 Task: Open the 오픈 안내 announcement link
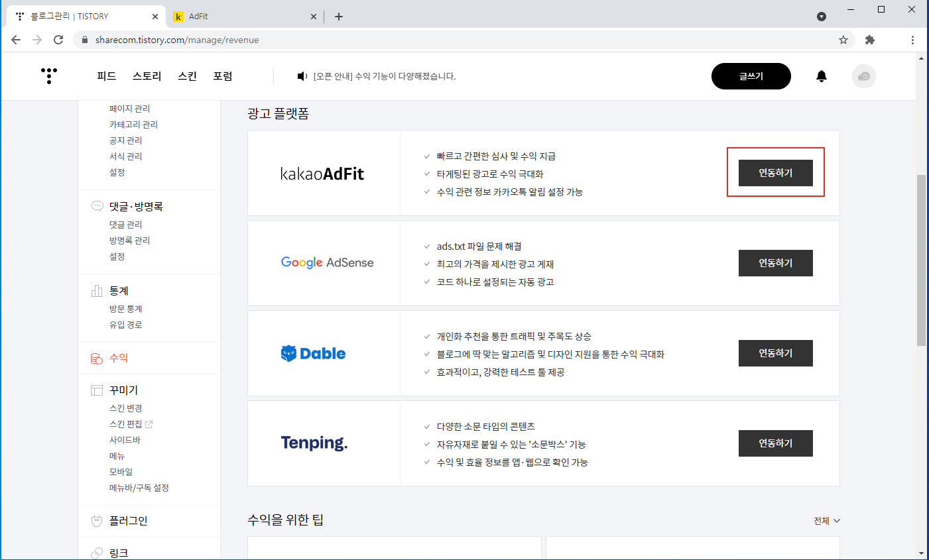click(x=385, y=76)
